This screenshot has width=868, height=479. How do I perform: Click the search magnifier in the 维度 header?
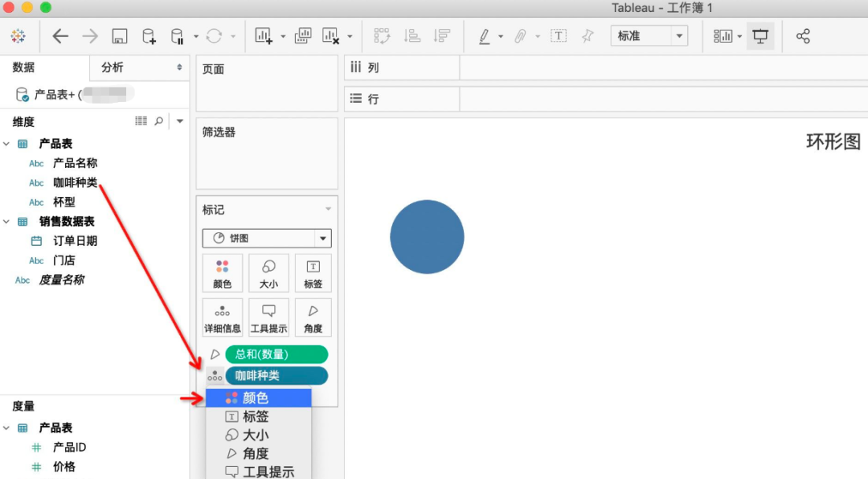coord(159,121)
